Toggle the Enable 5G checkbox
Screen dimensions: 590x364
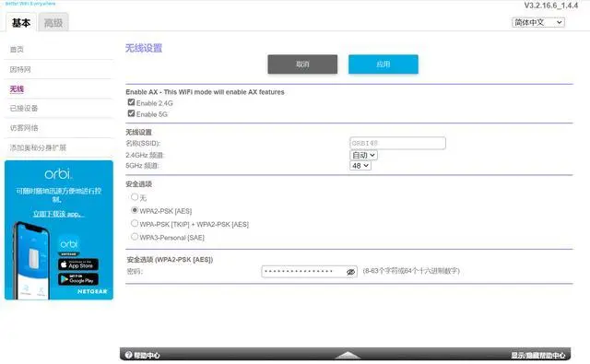click(131, 113)
